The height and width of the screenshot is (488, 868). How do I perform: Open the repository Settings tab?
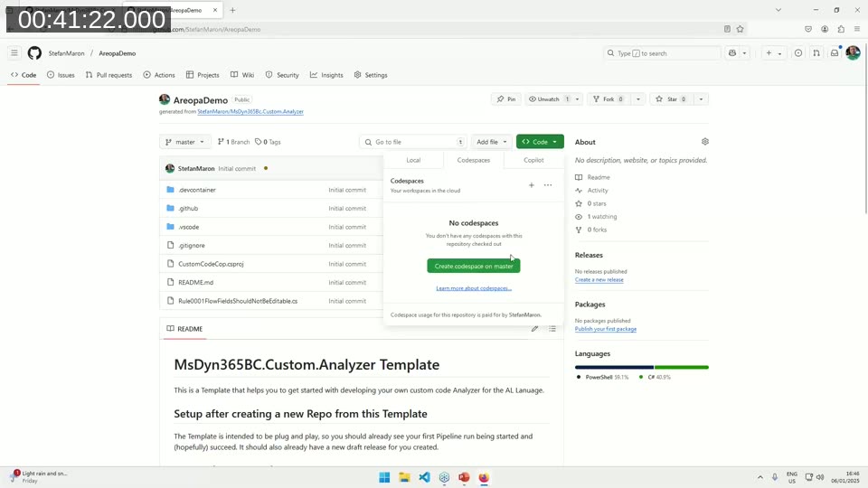(x=371, y=75)
